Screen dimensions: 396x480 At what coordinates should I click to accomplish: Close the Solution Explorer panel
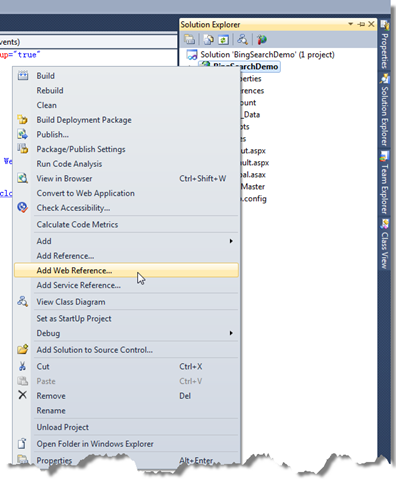click(371, 24)
